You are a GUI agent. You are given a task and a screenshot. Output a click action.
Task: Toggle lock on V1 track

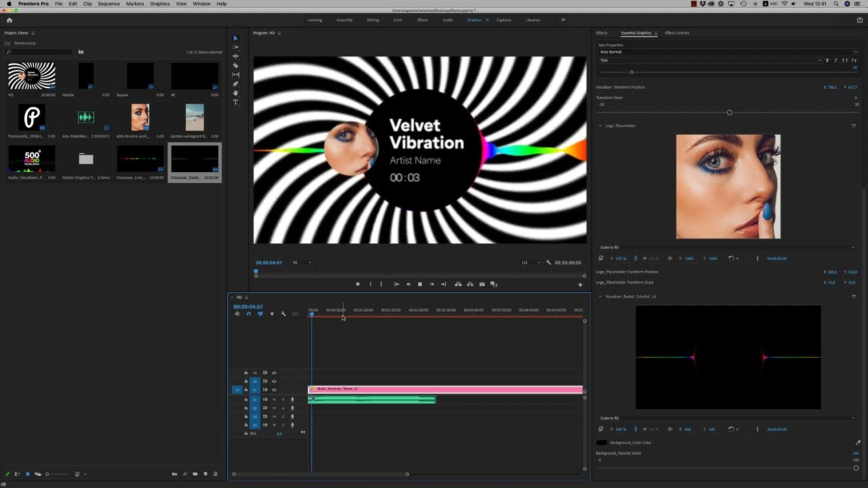click(246, 390)
